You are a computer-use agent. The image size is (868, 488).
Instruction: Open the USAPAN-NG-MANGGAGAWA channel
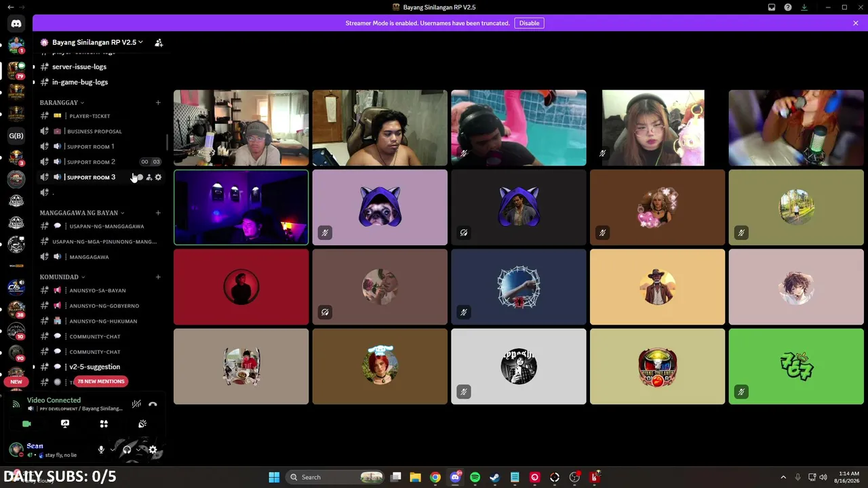100,226
